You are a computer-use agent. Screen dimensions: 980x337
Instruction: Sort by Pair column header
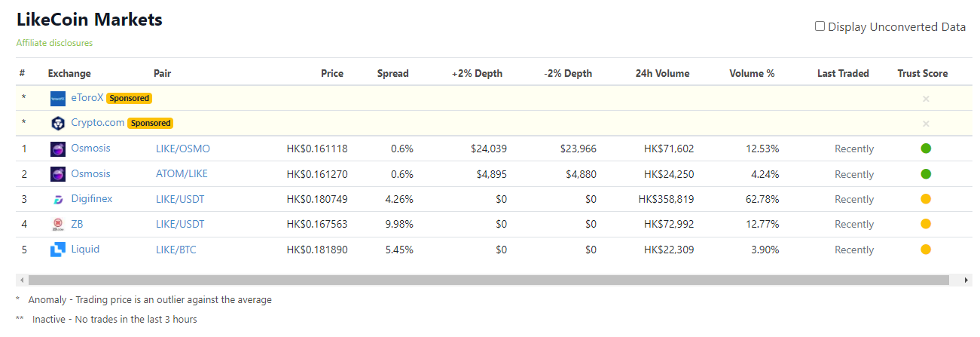click(162, 73)
